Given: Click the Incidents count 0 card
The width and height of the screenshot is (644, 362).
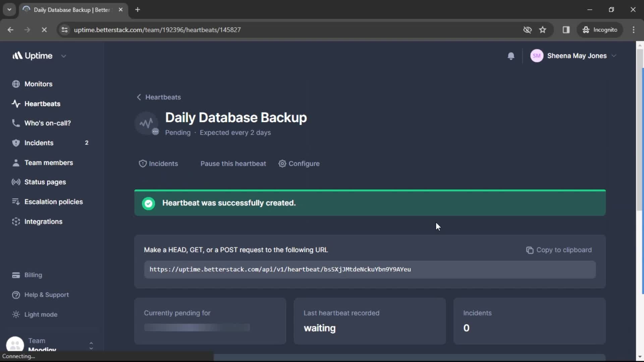Looking at the screenshot, I should coord(529,321).
